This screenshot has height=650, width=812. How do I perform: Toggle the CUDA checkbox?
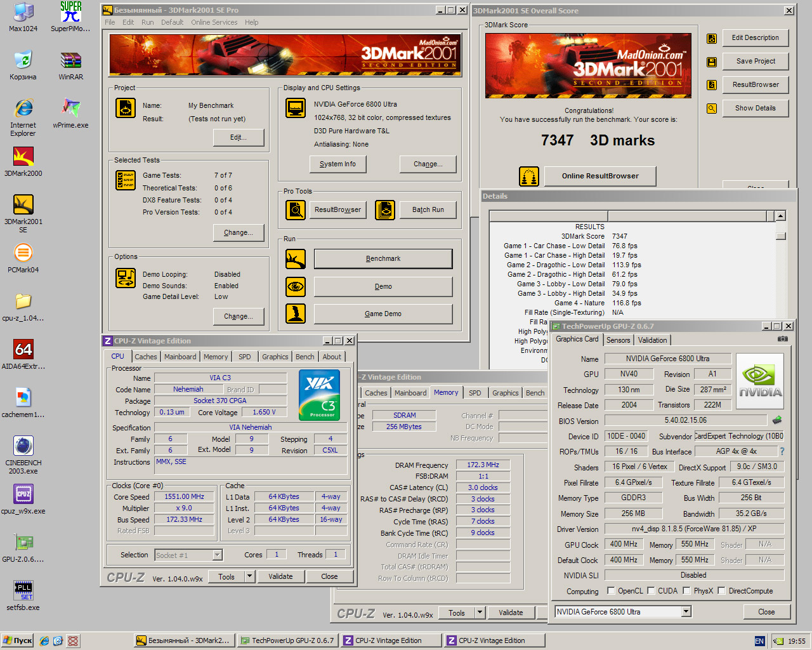tap(651, 591)
